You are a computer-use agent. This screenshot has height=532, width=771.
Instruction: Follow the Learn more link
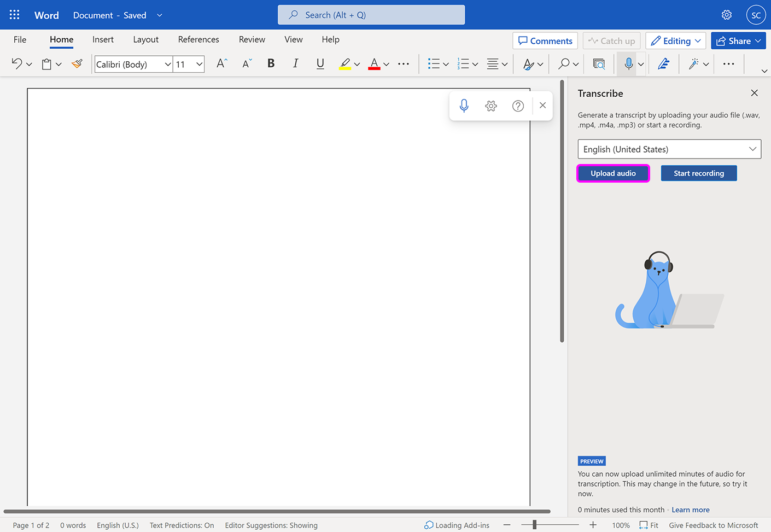pos(690,510)
